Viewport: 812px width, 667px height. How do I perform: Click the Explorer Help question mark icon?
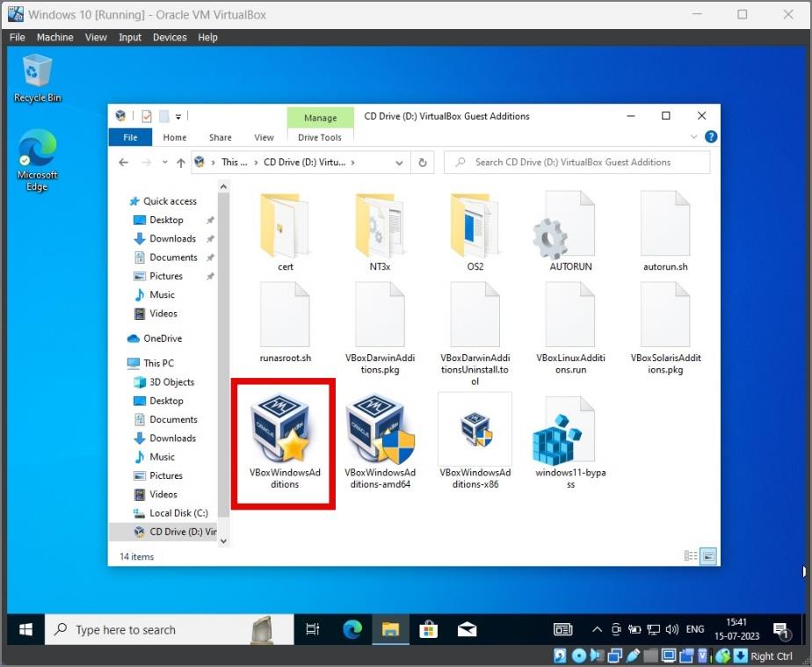tap(711, 137)
